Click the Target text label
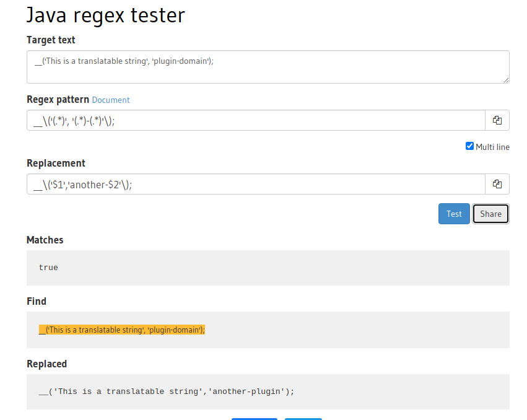The height and width of the screenshot is (420, 527). pyautogui.click(x=51, y=40)
